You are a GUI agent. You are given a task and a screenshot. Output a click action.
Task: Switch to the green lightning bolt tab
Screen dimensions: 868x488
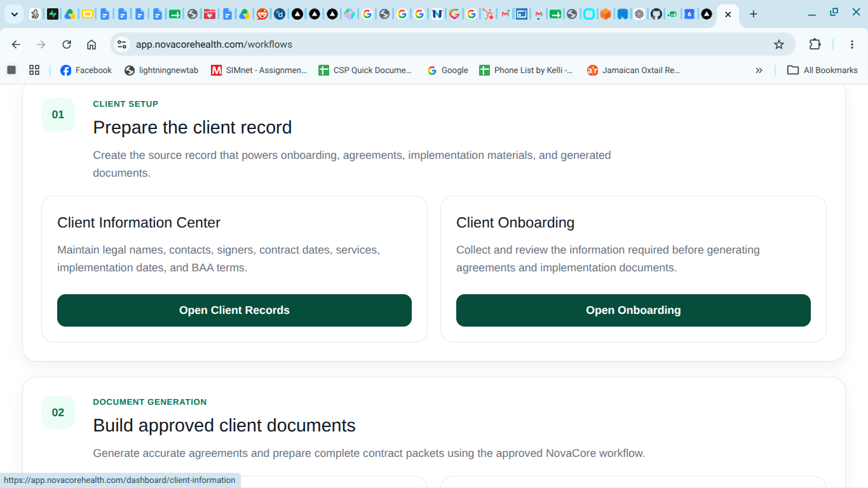coord(53,14)
